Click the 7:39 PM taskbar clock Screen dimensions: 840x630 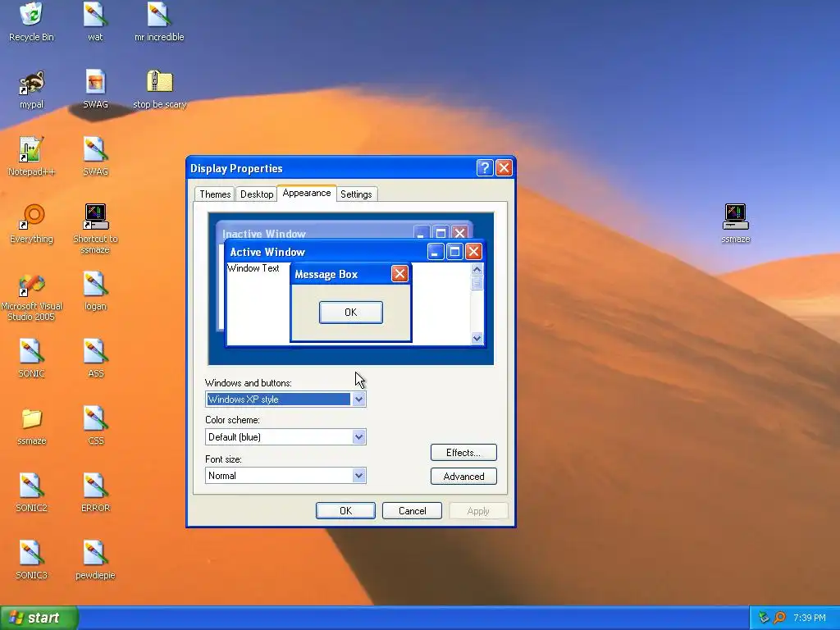810,618
